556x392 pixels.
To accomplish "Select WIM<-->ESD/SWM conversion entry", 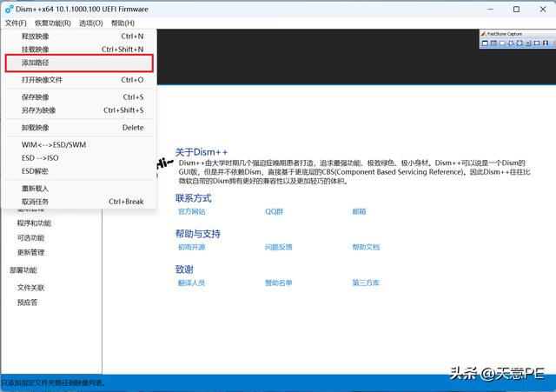I will 79,145.
